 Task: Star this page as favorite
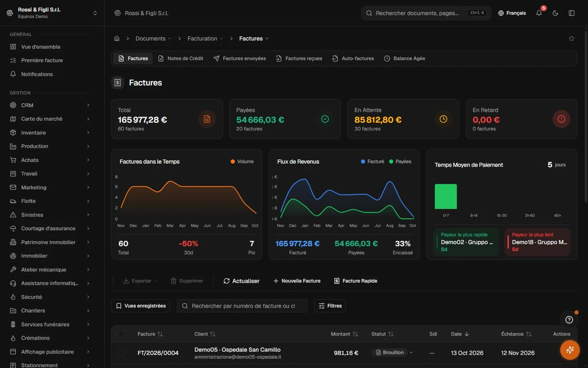coord(572,38)
